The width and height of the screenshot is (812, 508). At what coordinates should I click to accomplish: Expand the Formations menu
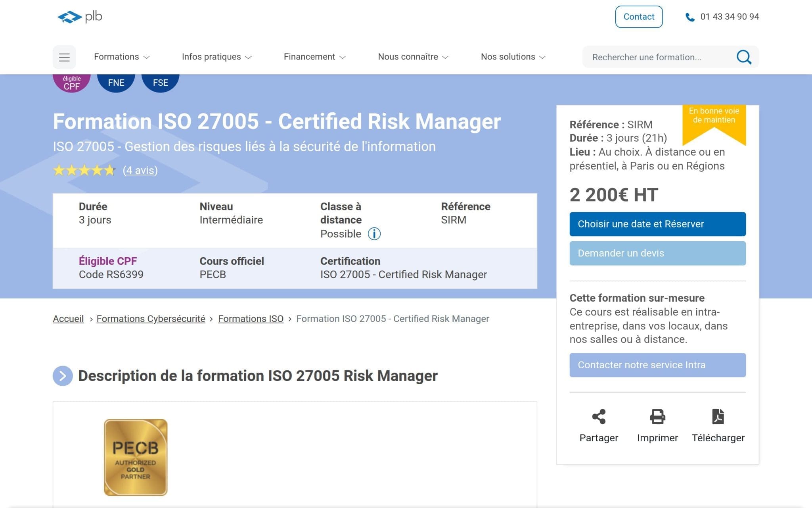(122, 57)
